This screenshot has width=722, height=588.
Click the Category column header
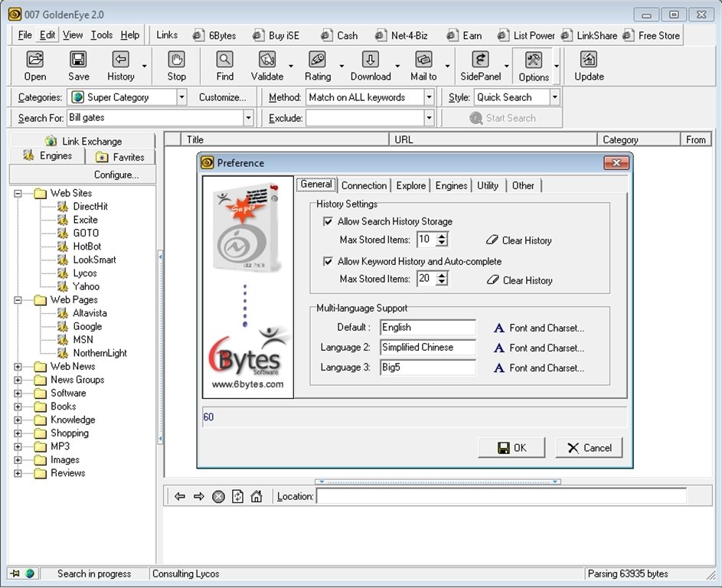639,140
